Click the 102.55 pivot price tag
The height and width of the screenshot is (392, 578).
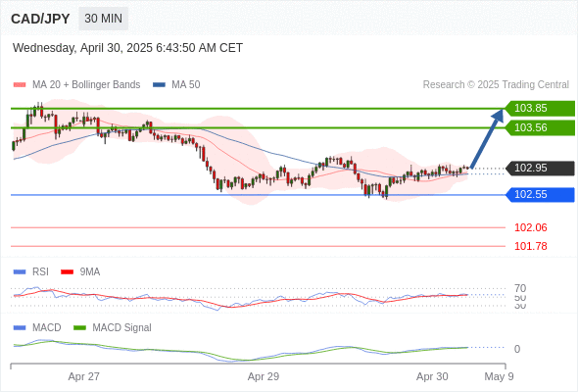pyautogui.click(x=540, y=195)
